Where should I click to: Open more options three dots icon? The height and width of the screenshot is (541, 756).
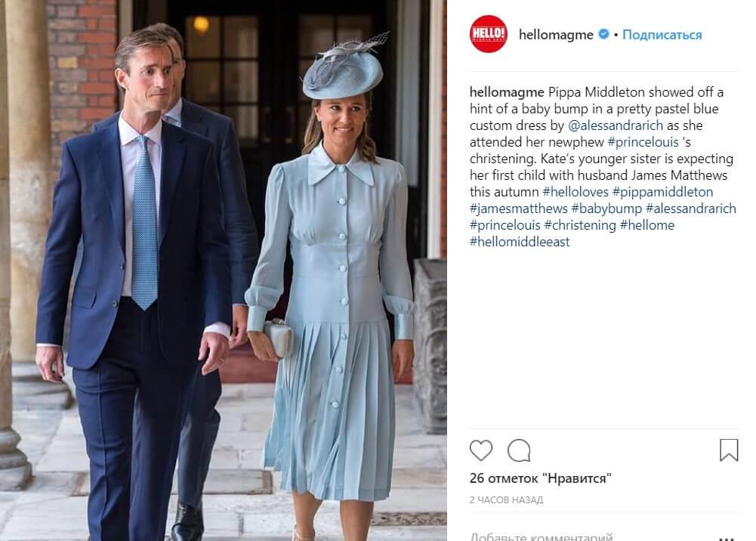(726, 538)
